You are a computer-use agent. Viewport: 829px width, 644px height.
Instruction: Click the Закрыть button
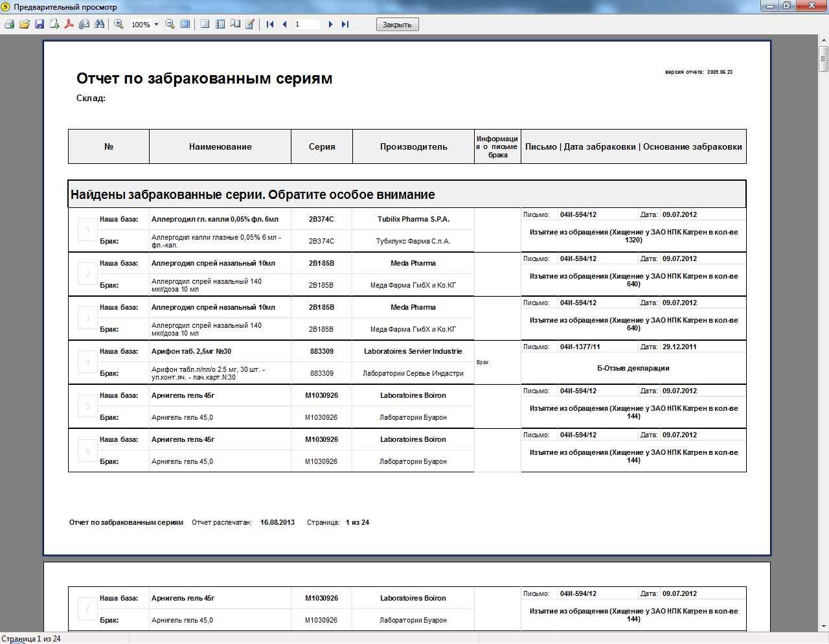coord(397,25)
